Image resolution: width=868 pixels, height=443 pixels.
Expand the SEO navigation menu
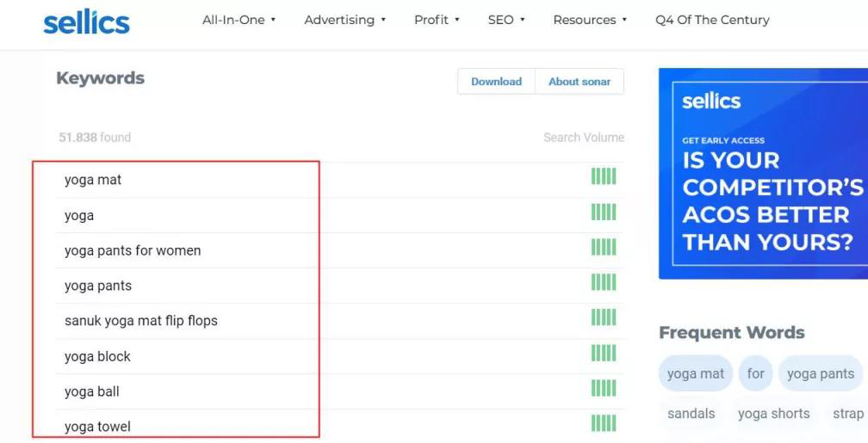click(506, 20)
